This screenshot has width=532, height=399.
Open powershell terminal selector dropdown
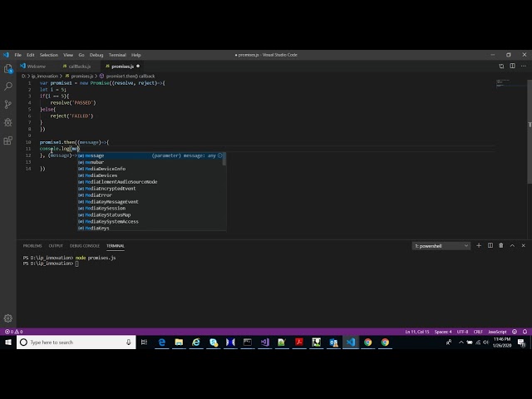point(441,246)
